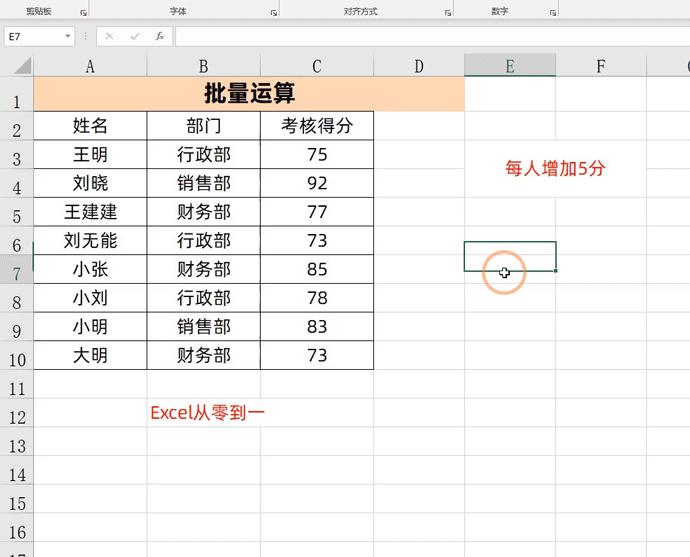Screen dimensions: 690x557
Task: Select row 7 header
Action: (x=17, y=270)
